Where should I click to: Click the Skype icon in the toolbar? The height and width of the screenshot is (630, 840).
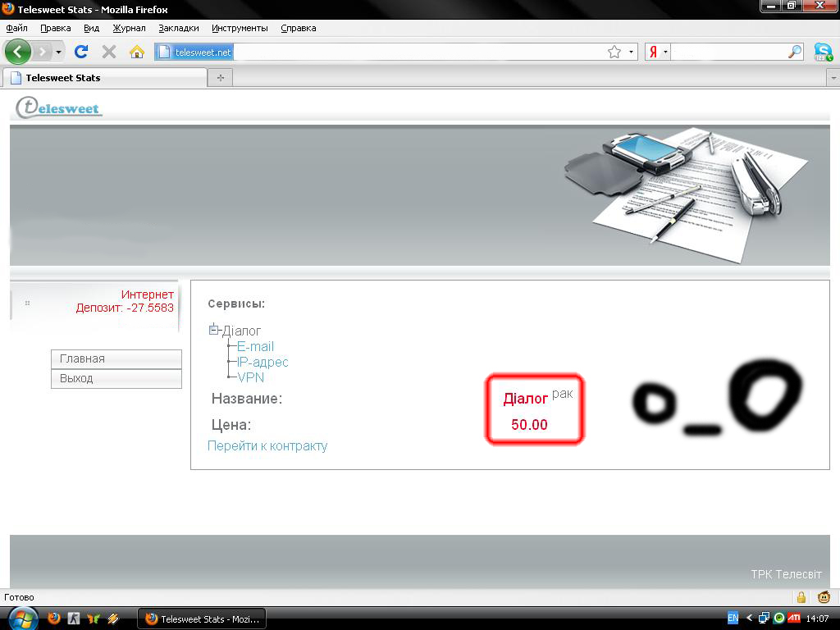[822, 52]
